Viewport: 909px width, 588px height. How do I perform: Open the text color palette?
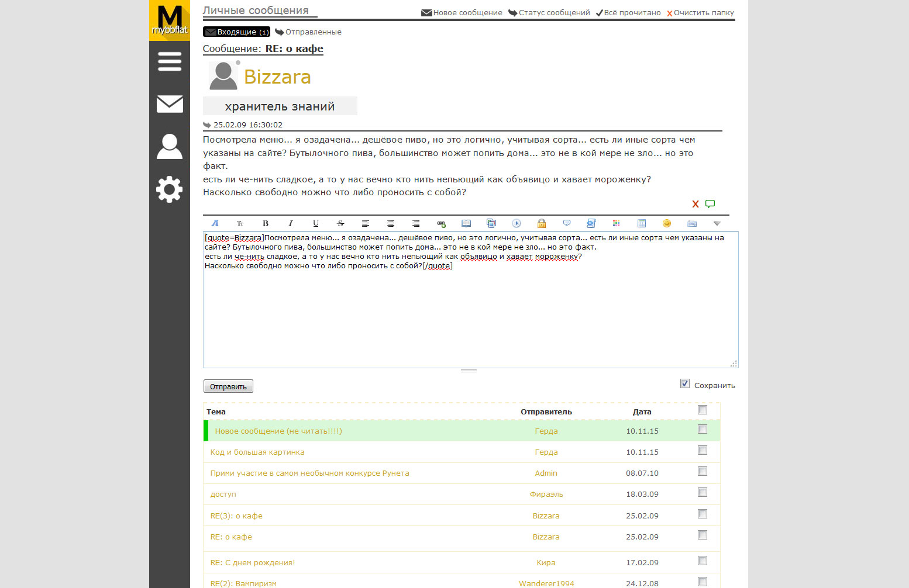coord(616,223)
